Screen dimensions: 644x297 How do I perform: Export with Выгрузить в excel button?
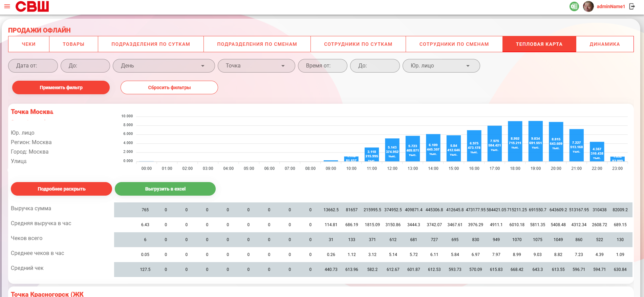[165, 189]
